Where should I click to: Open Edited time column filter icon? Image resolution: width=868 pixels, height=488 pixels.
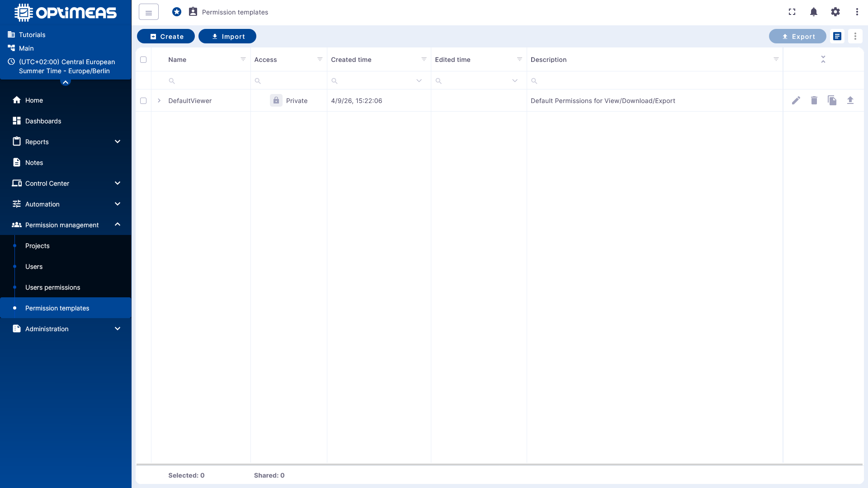[x=520, y=59]
